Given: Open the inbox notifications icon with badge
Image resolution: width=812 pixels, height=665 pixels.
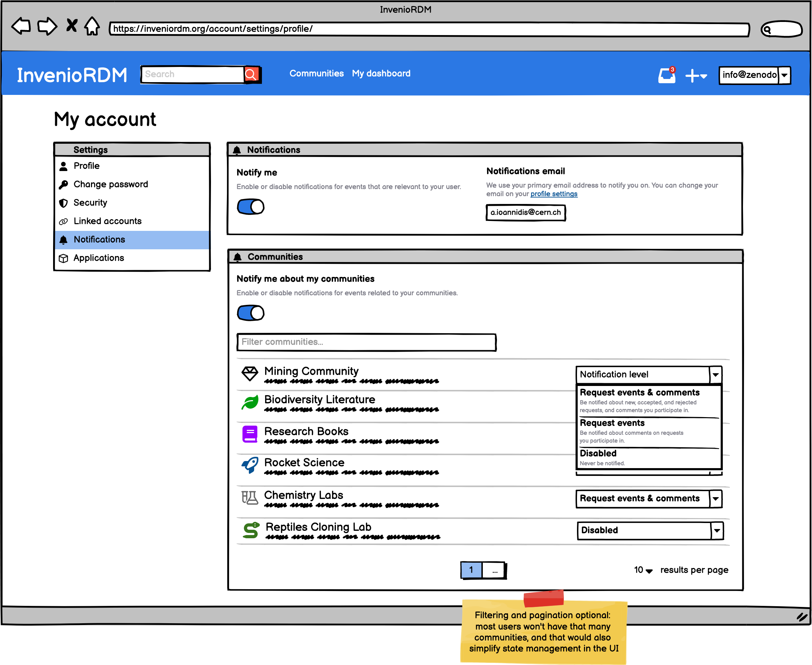Looking at the screenshot, I should coord(667,75).
